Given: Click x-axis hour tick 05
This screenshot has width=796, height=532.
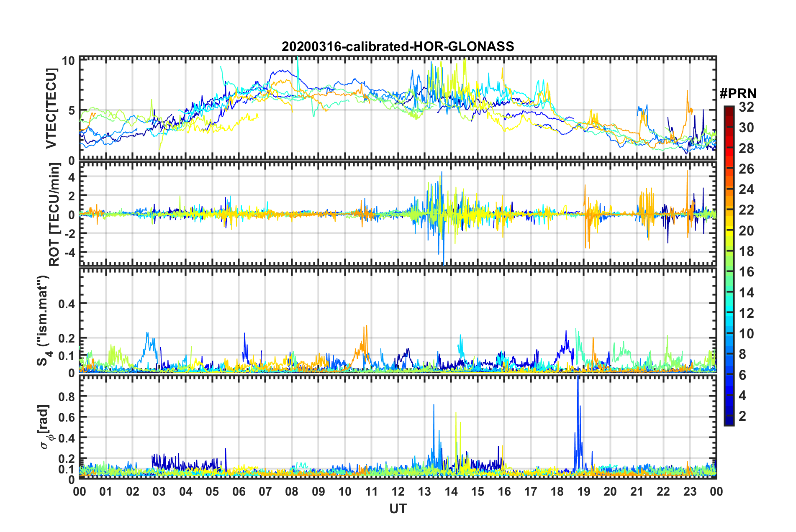Looking at the screenshot, I should [212, 491].
